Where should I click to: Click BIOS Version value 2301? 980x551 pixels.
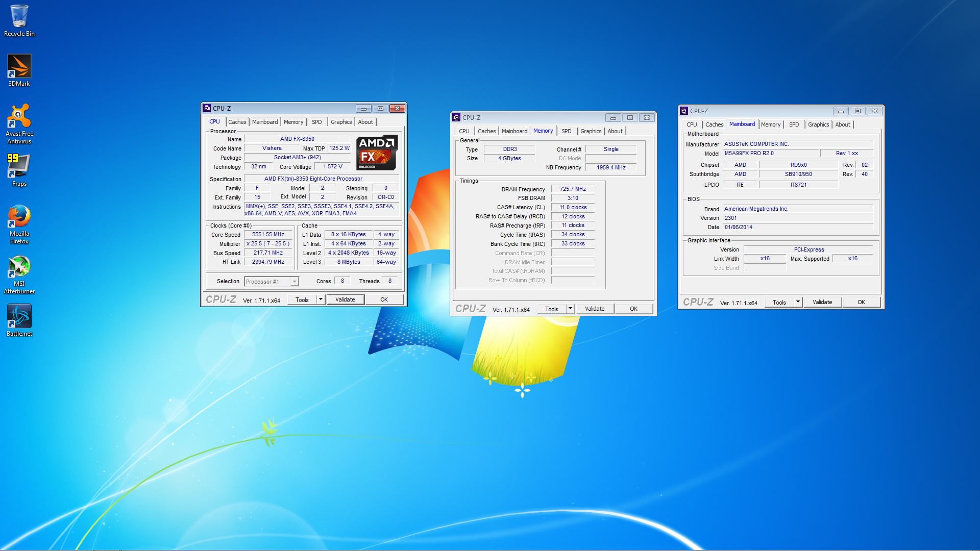pos(798,218)
